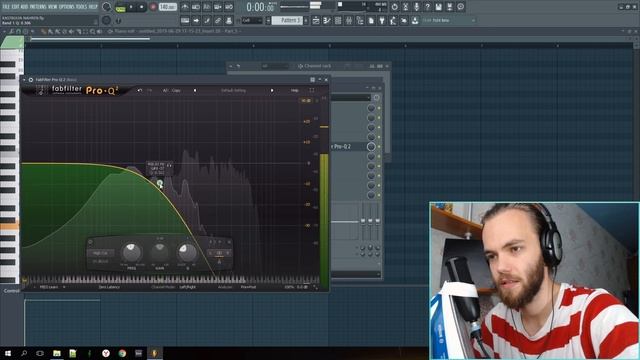Click the undo history icon in main toolbar
The width and height of the screenshot is (640, 360).
394,7
